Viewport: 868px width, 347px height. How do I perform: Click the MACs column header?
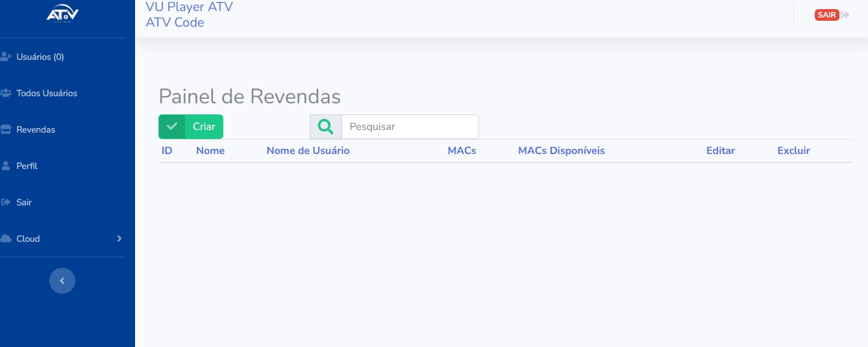click(462, 151)
